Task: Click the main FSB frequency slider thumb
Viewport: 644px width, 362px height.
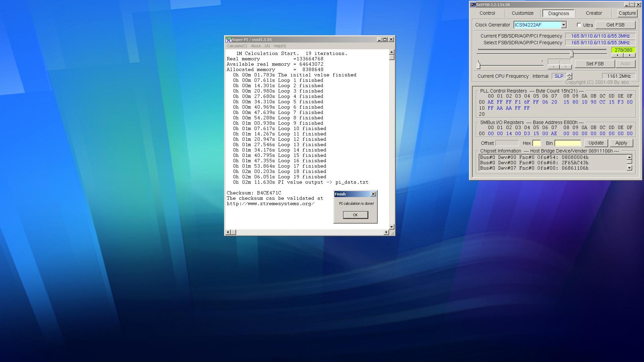Action: coord(572,54)
